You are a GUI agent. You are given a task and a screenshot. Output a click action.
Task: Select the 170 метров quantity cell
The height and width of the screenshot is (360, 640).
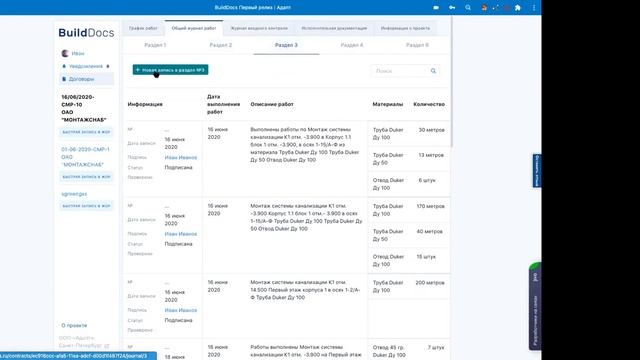point(430,206)
